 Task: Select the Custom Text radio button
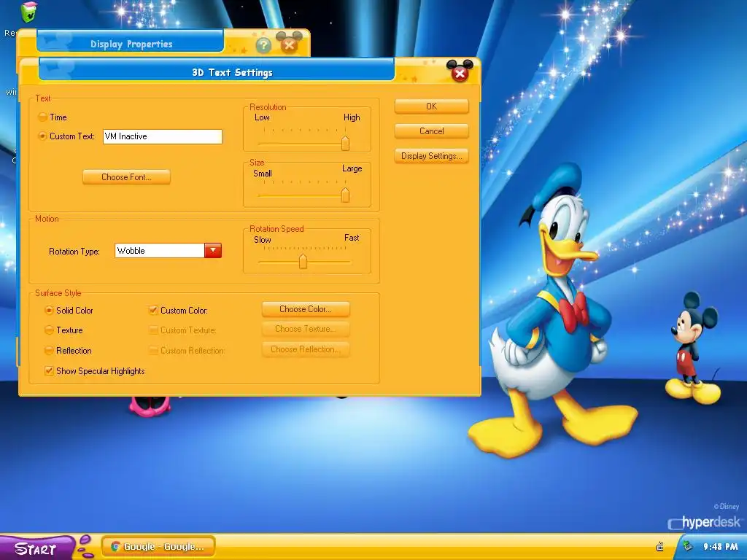pos(43,136)
